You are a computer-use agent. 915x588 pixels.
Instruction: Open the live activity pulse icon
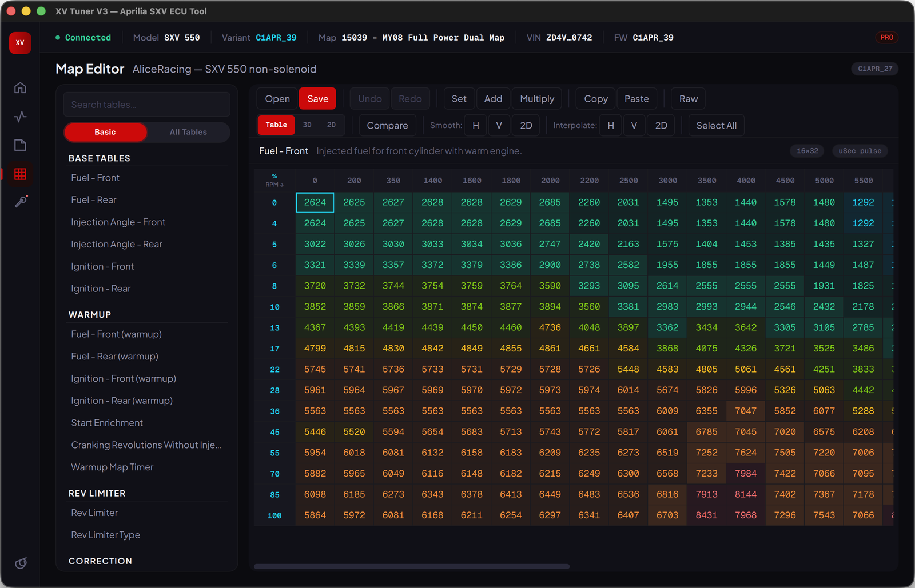tap(20, 117)
